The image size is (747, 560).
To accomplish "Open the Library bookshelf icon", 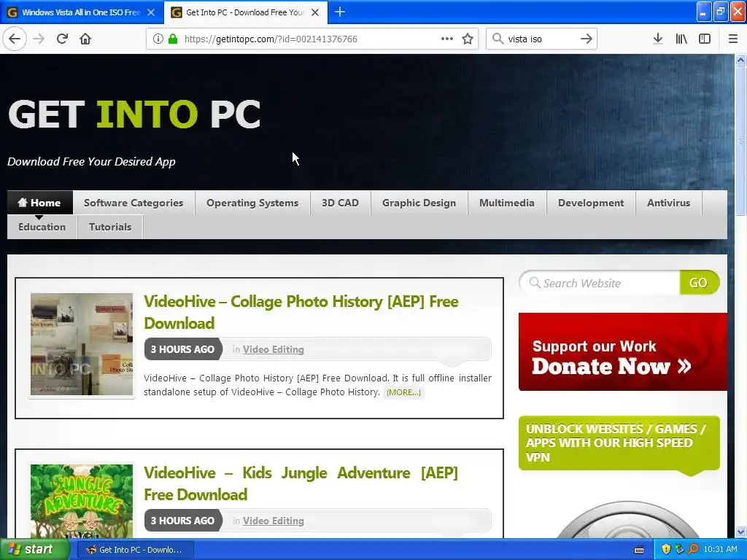I will (x=681, y=39).
